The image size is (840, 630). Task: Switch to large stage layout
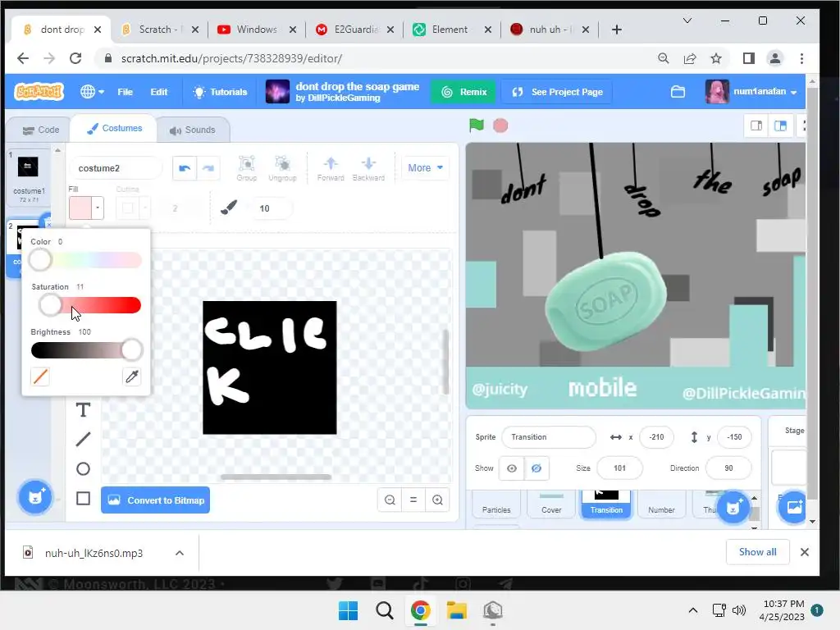(x=781, y=126)
